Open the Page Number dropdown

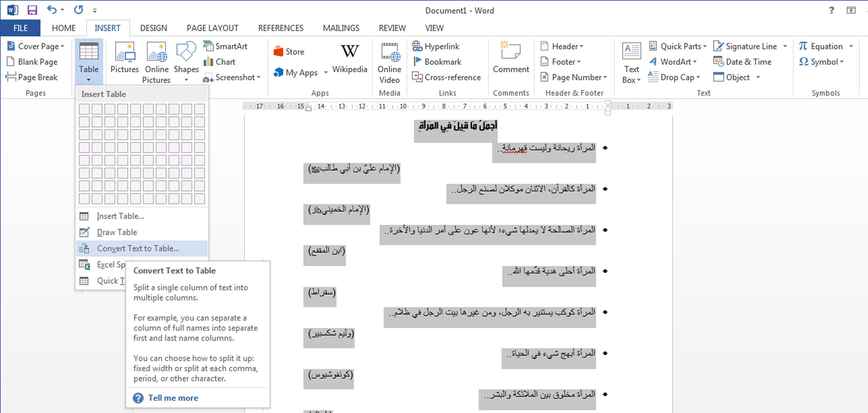[605, 77]
